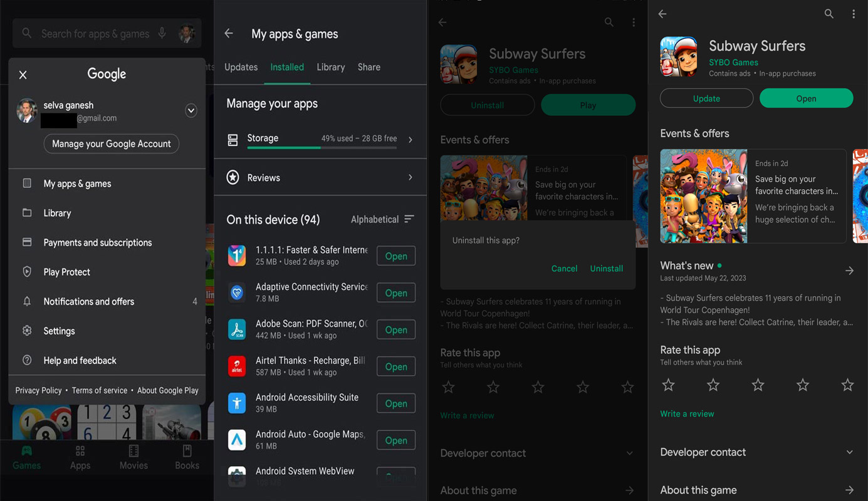The image size is (868, 501).
Task: Open Airtel Thanks via its Open button
Action: click(396, 367)
